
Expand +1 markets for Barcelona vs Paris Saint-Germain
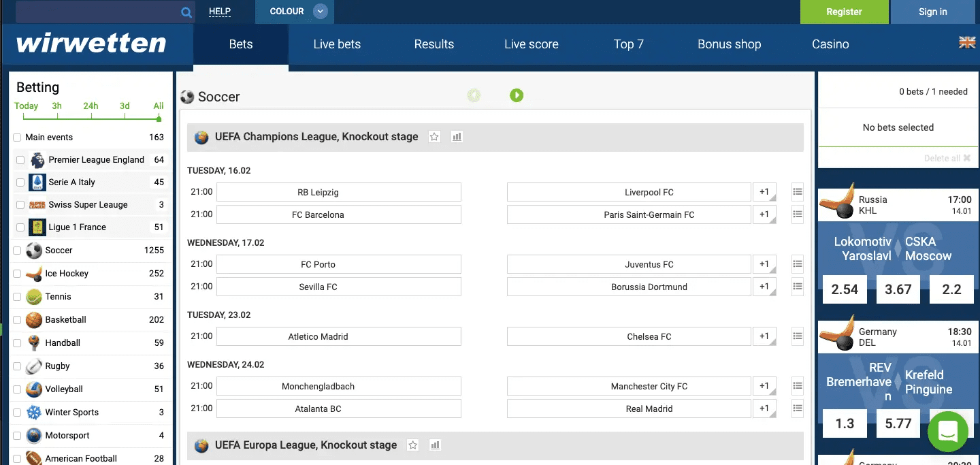pos(764,214)
